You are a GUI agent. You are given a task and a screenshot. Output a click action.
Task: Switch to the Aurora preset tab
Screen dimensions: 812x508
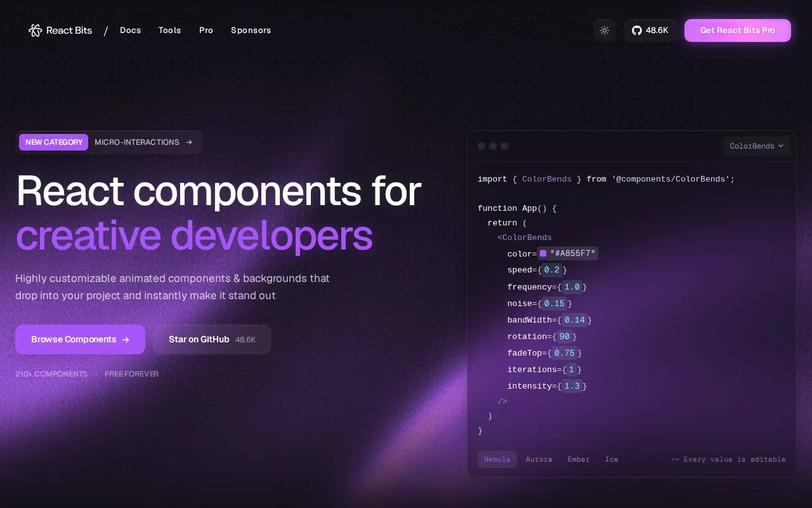pos(539,459)
